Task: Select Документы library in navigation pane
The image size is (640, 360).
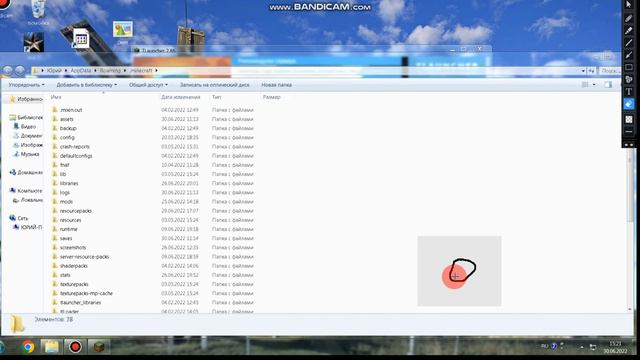Action: pos(28,136)
